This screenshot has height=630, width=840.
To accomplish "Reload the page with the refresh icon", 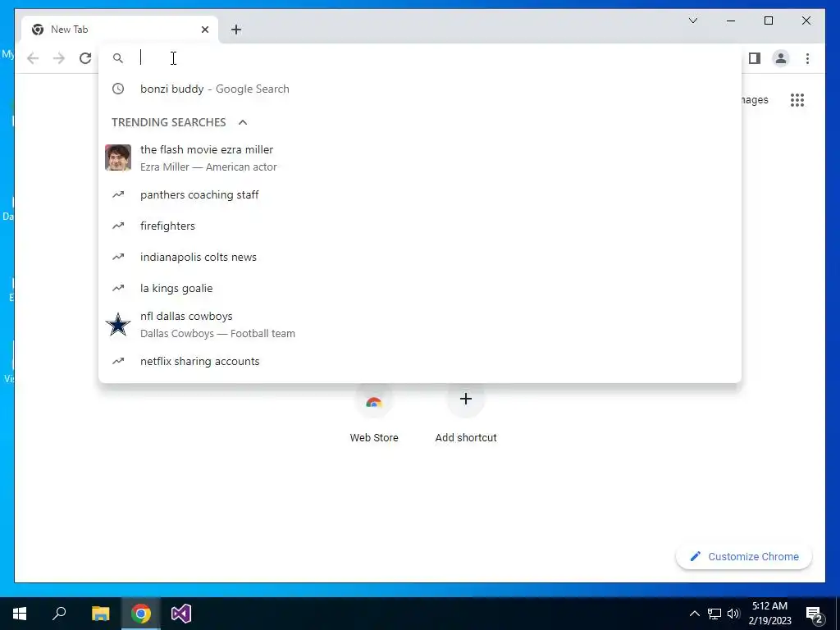I will tap(85, 58).
